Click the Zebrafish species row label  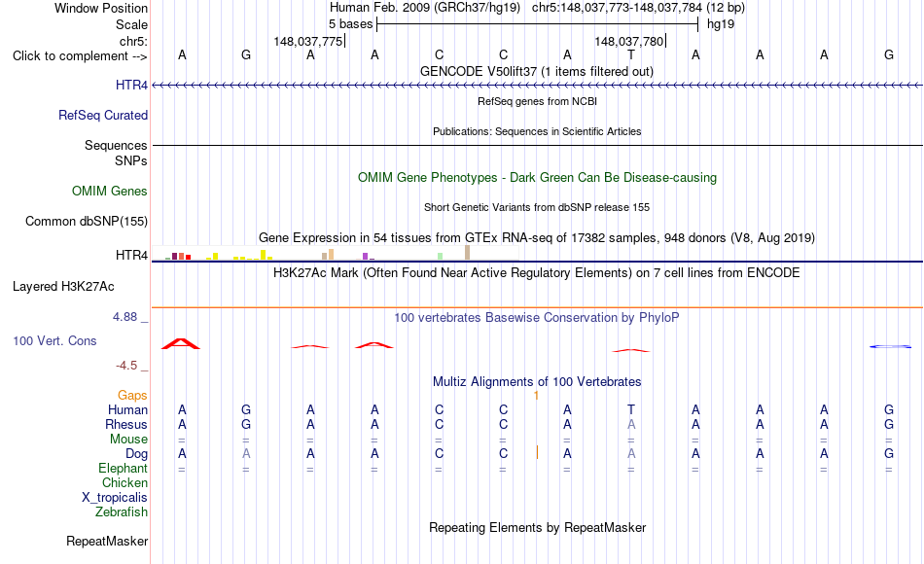pyautogui.click(x=122, y=511)
